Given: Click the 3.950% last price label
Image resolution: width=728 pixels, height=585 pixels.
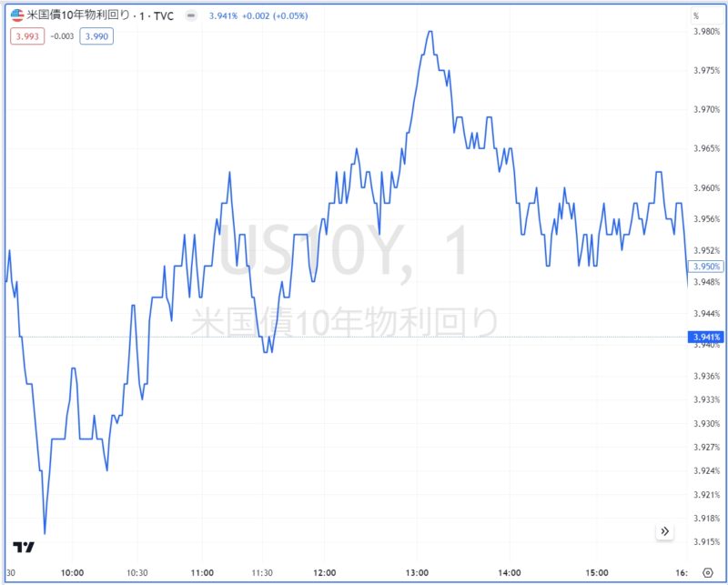Looking at the screenshot, I should coord(706,266).
